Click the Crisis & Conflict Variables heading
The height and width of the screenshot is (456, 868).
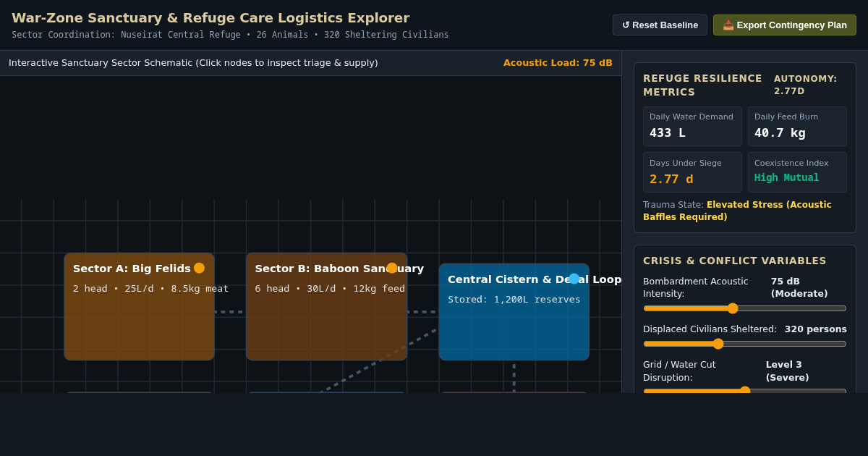click(735, 261)
